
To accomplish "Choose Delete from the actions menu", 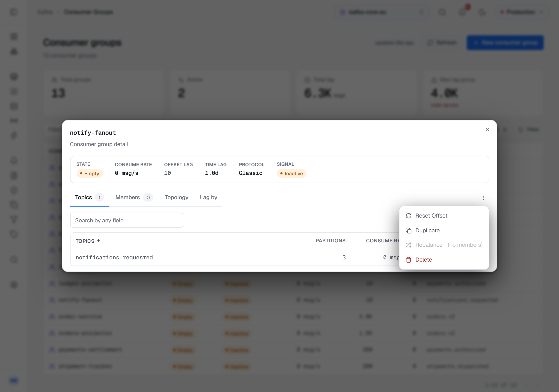I will point(444,259).
